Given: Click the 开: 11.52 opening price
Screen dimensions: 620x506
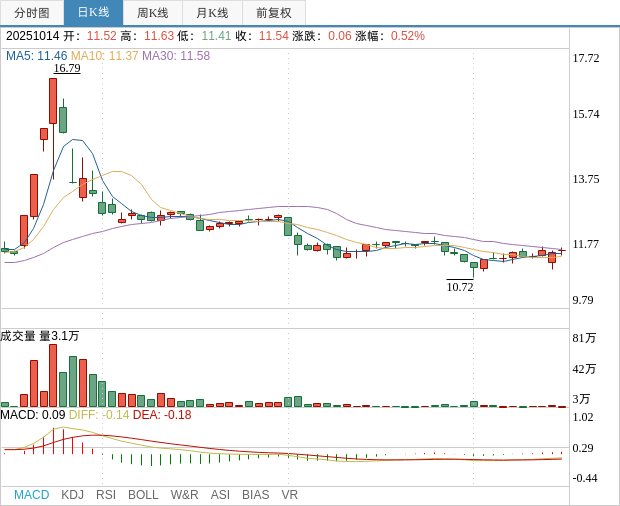Looking at the screenshot, I should coord(90,36).
